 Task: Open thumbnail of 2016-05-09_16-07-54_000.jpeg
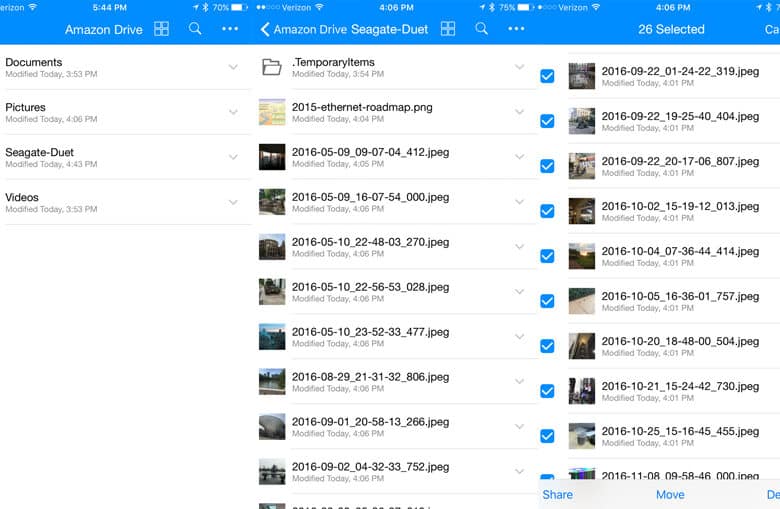272,202
